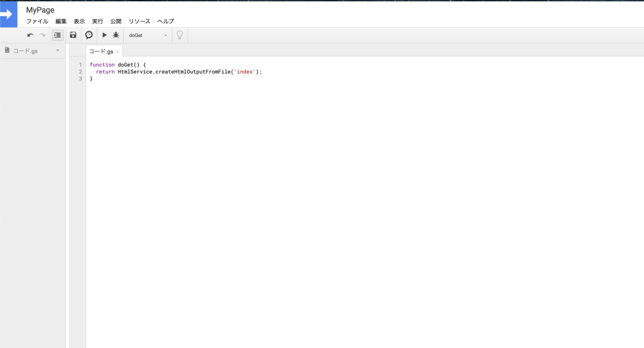Expand the コード.gs sidebar dropdown arrow
This screenshot has height=348, width=644.
tap(57, 50)
